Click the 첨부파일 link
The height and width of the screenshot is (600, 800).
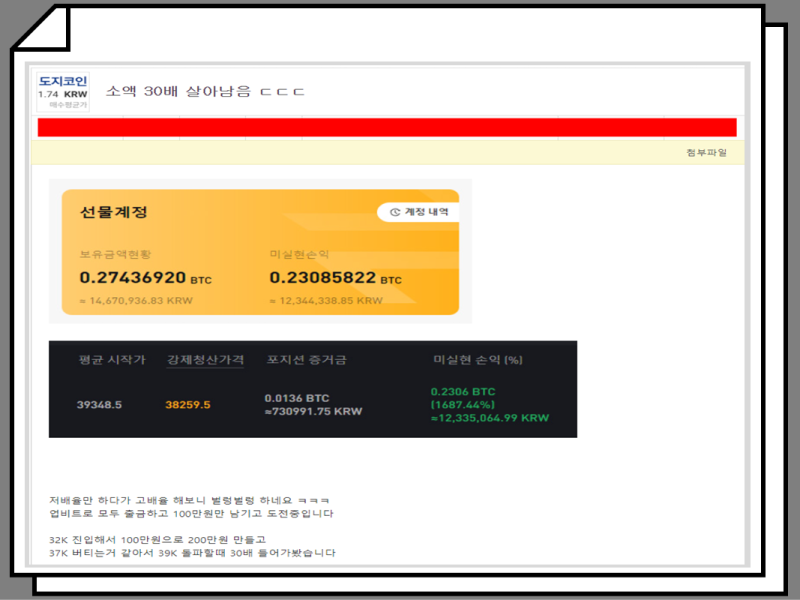coord(706,153)
